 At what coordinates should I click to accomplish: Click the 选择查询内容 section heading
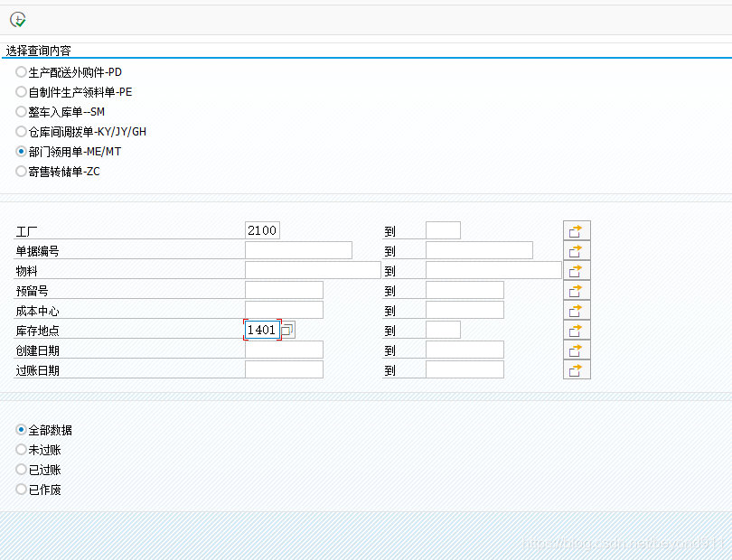tap(38, 51)
